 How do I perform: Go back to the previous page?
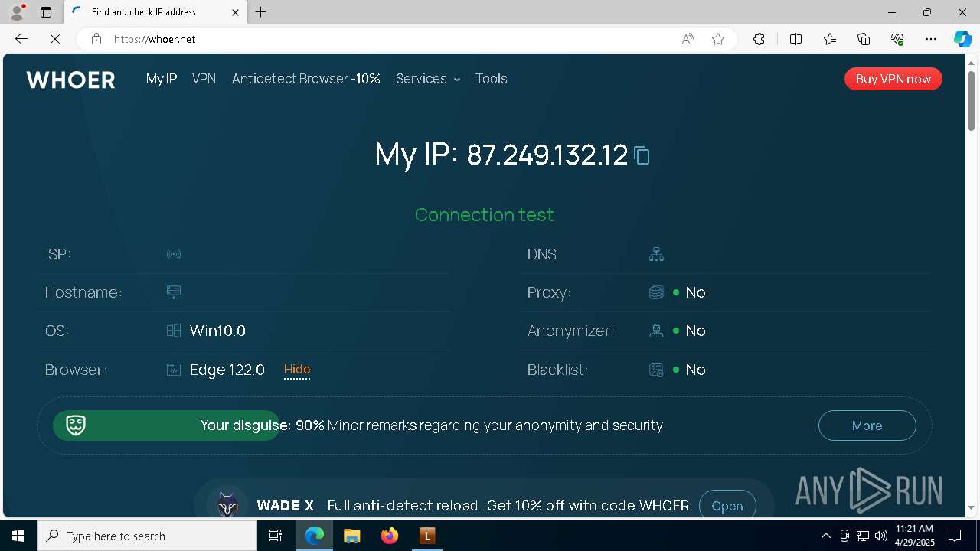[21, 39]
